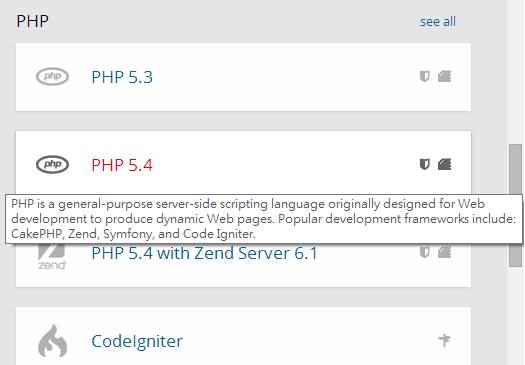
Task: Open the PHP 5.3 cartridge link
Action: (x=122, y=77)
